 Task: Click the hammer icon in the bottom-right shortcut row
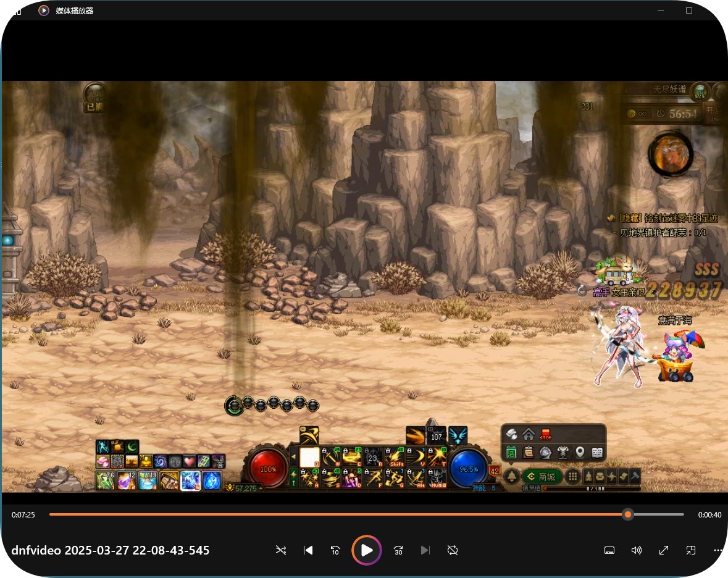point(635,476)
